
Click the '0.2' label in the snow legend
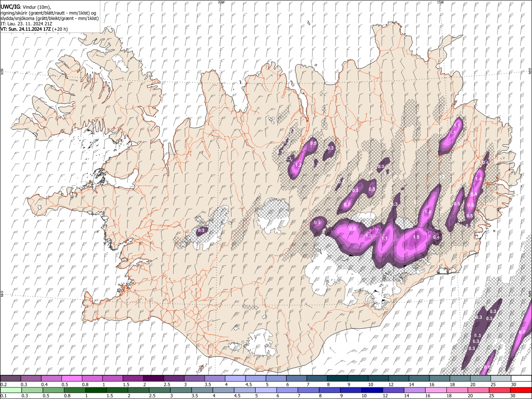point(3,384)
